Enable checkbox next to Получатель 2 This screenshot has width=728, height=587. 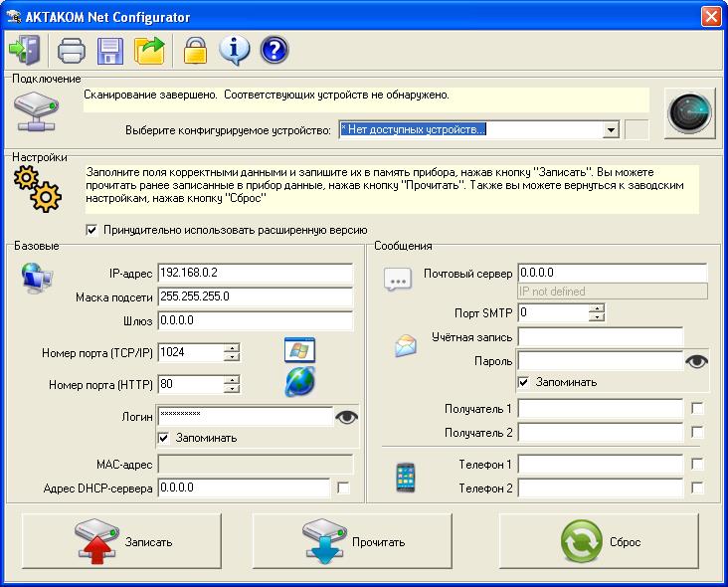click(697, 433)
